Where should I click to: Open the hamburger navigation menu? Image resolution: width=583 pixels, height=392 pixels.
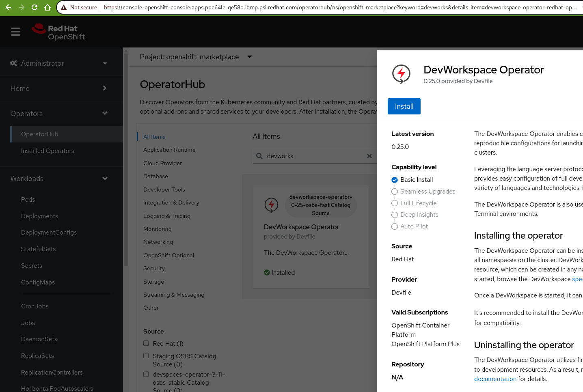[x=15, y=32]
